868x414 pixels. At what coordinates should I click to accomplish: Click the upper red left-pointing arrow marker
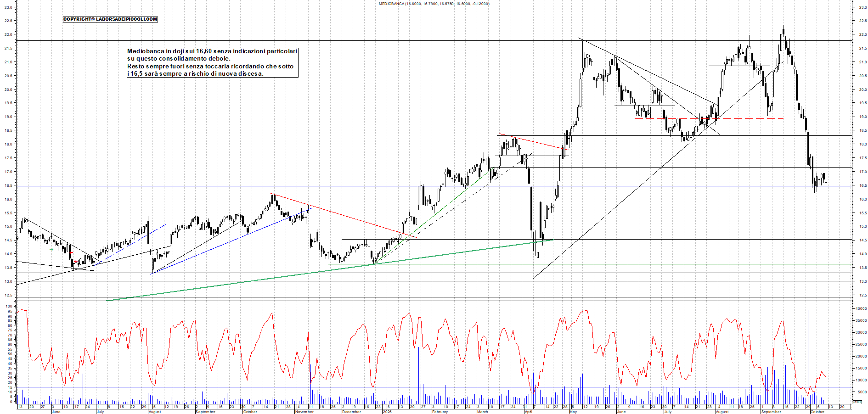72,252
